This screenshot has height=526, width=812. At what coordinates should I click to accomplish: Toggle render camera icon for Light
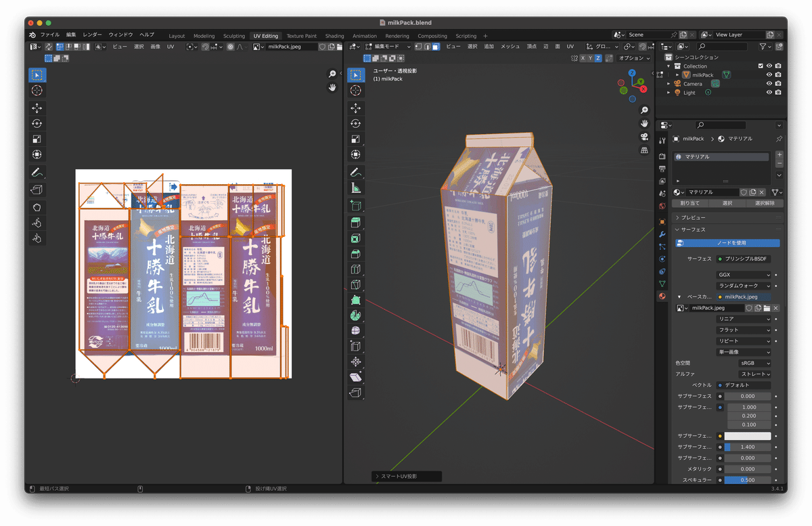click(778, 93)
